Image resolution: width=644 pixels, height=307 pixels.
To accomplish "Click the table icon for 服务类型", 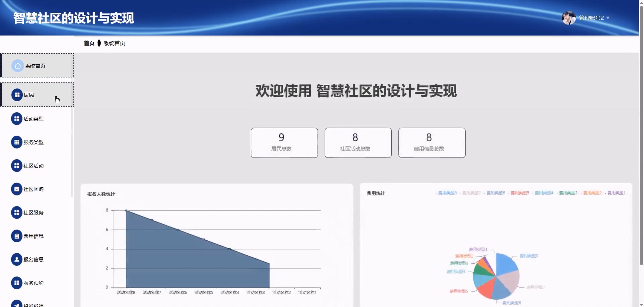I will coord(17,142).
